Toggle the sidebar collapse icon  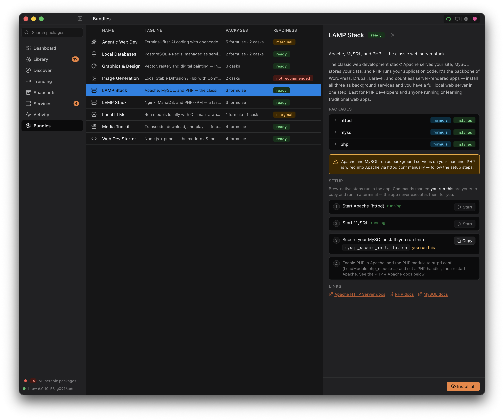pyautogui.click(x=80, y=19)
